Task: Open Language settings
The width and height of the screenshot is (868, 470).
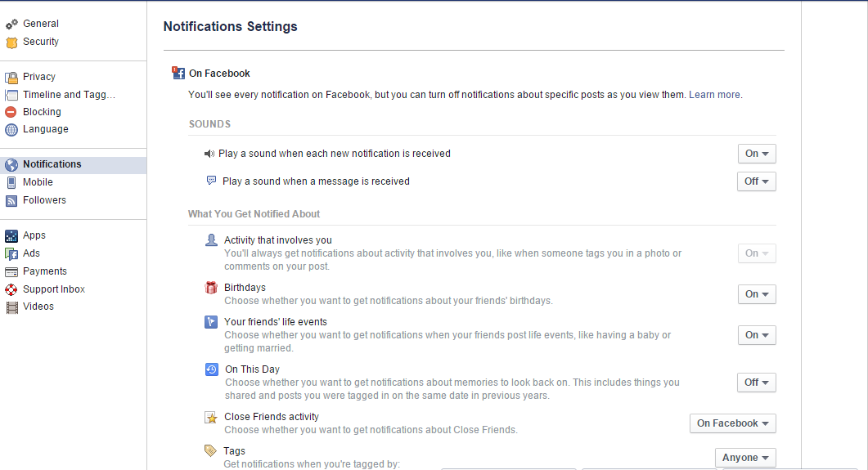Action: click(46, 129)
